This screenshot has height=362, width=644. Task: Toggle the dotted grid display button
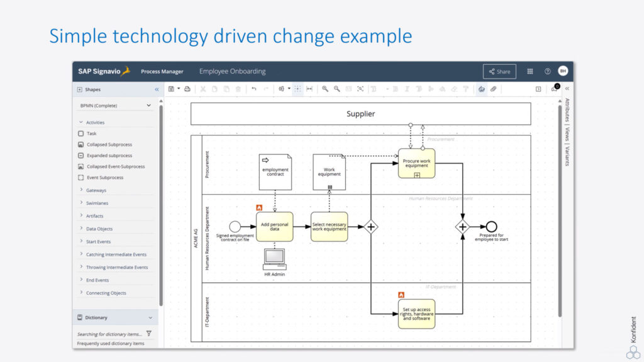click(297, 89)
